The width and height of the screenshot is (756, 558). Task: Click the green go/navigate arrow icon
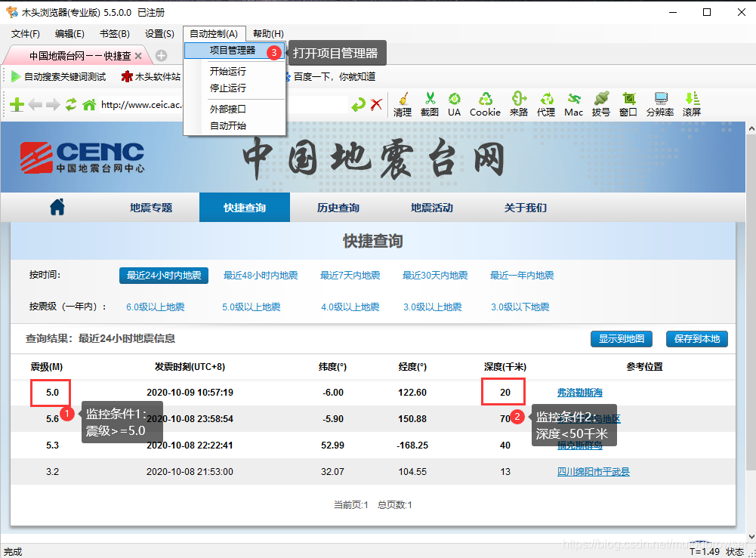point(358,104)
